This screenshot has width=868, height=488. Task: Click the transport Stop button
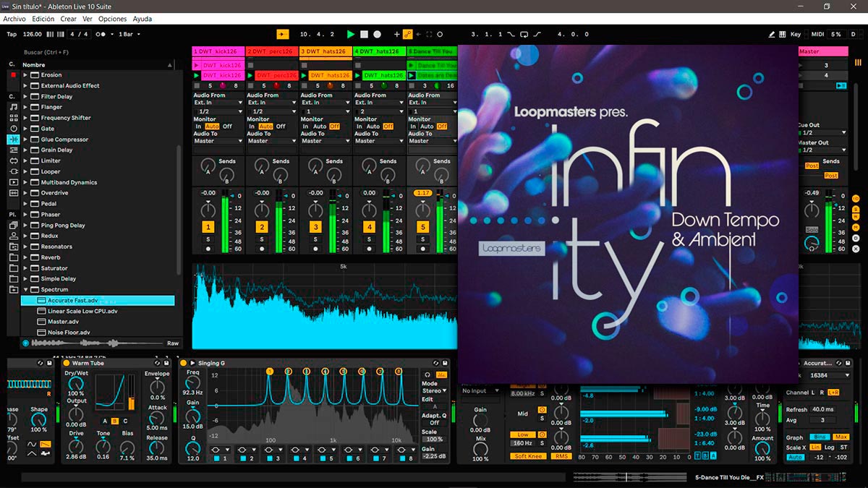[365, 34]
